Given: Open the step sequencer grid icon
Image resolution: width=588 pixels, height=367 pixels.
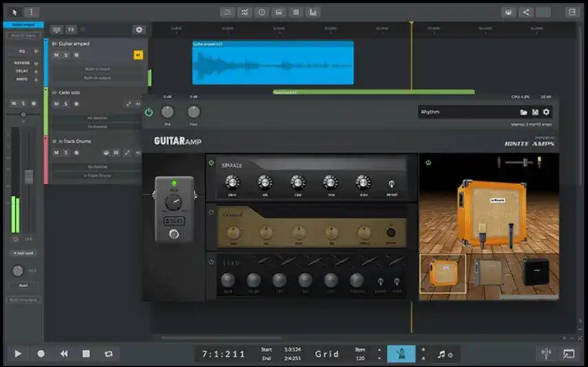Looking at the screenshot, I should [296, 12].
